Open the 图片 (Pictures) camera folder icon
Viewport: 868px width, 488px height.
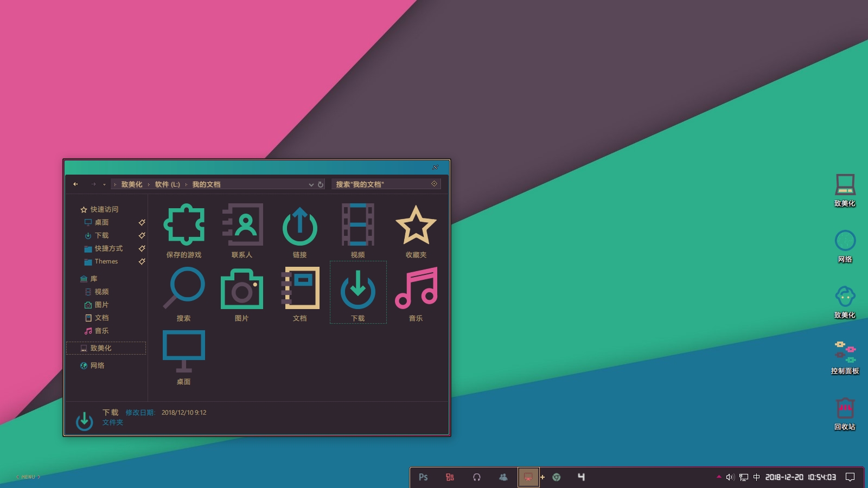[x=242, y=289]
